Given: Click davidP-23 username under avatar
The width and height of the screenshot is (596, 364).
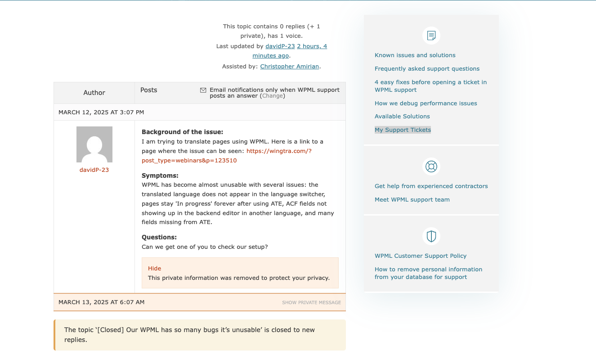Looking at the screenshot, I should point(94,170).
